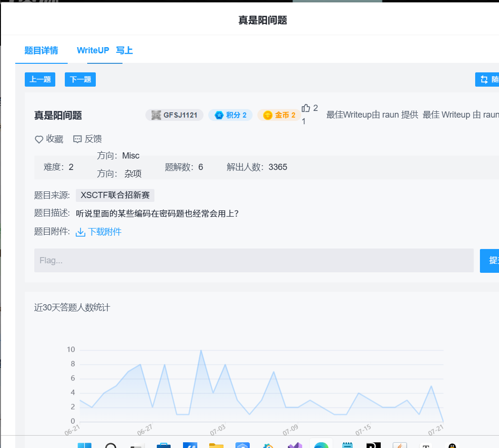Click the 上一题 previous question button
Screen dimensions: 499x448
pos(40,79)
